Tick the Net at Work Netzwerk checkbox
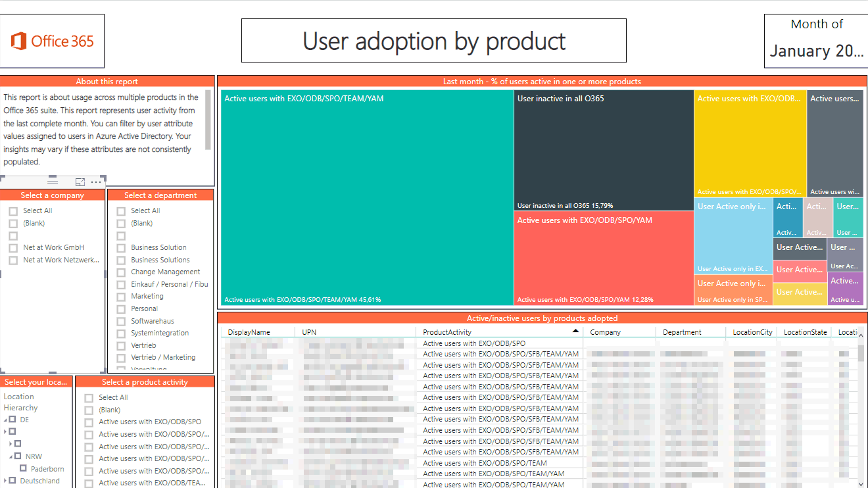 [12, 260]
